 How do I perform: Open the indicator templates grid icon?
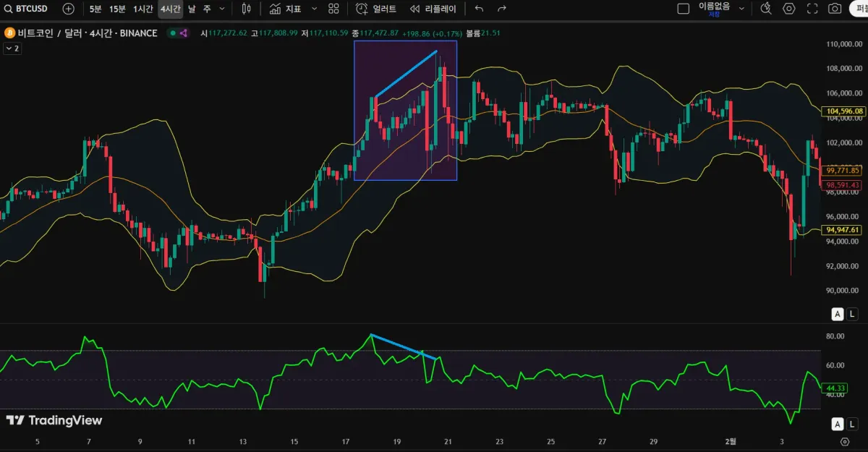(x=333, y=9)
